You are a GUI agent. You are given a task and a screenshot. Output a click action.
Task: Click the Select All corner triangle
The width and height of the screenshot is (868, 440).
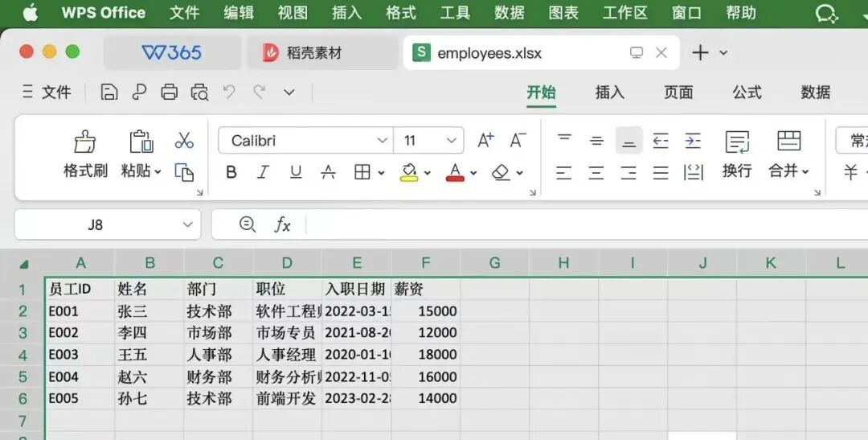coord(23,264)
